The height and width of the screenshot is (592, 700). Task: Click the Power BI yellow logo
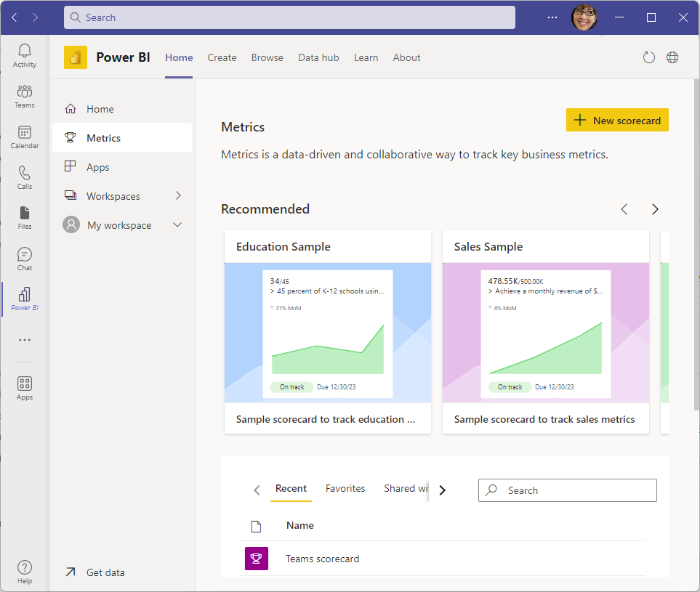click(x=76, y=57)
